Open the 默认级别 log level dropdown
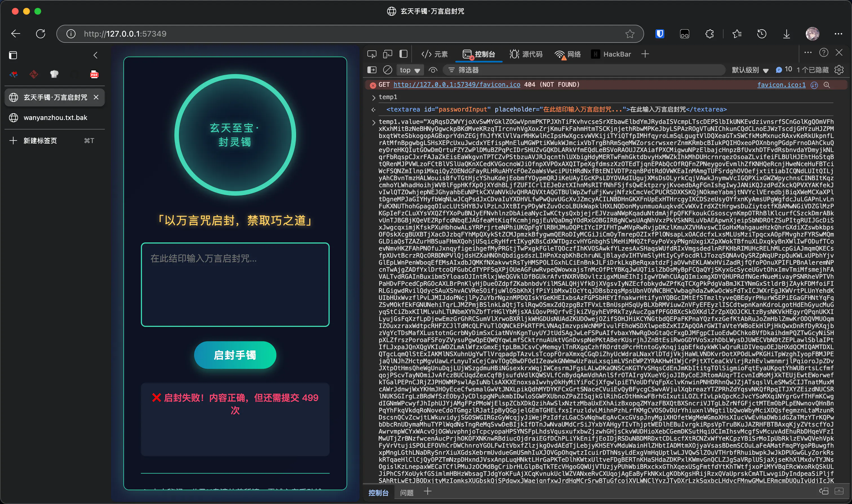 (750, 70)
